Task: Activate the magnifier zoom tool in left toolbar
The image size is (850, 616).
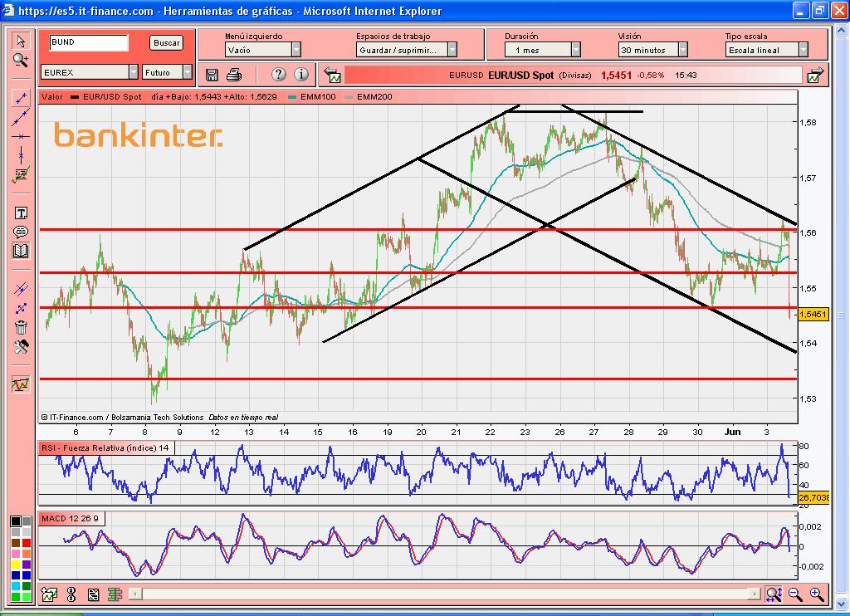Action: [x=21, y=61]
